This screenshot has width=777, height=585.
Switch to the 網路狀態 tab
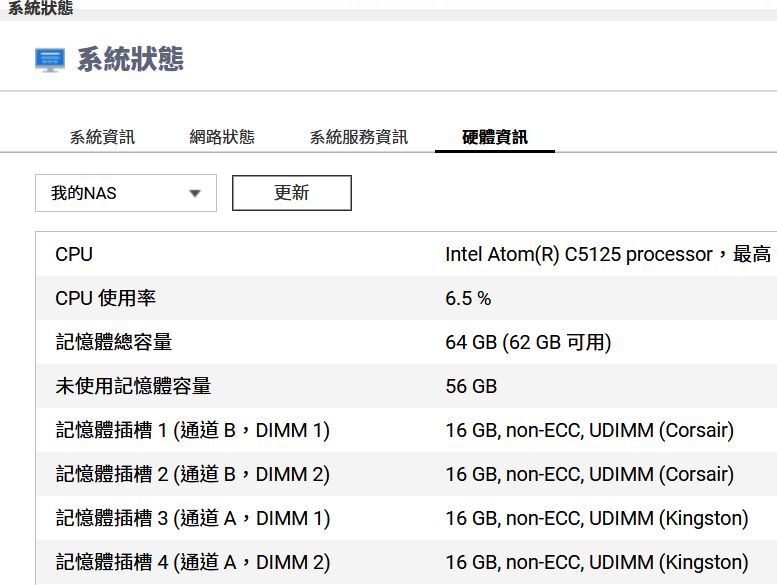coord(222,137)
